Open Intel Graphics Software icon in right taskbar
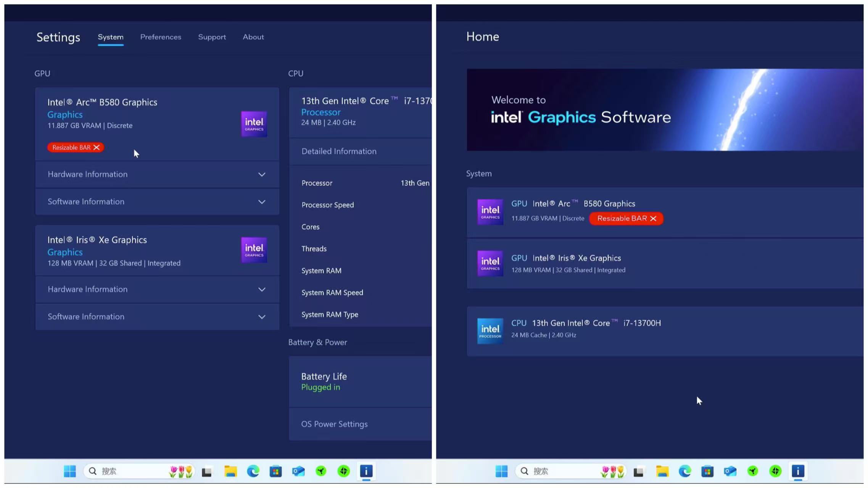This screenshot has height=488, width=868. 798,471
